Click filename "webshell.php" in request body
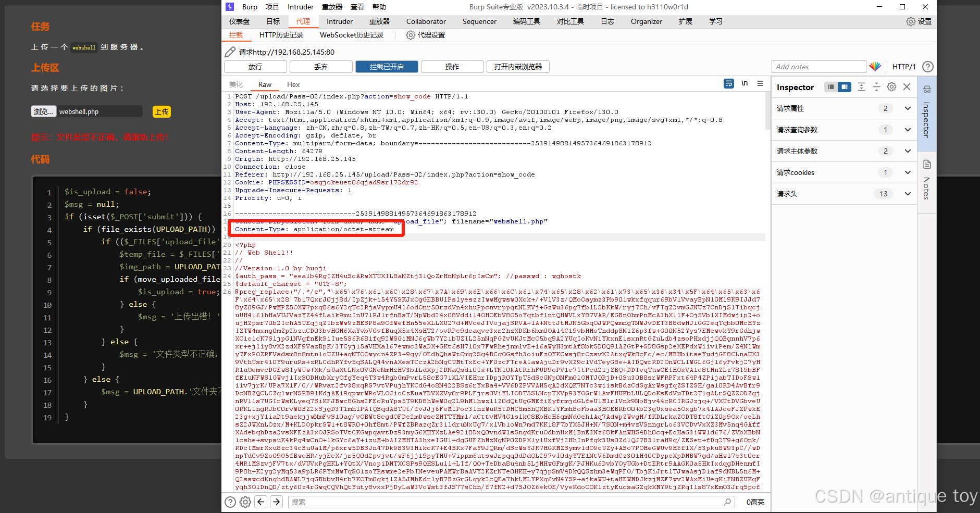Viewport: 980px width, 513px height. pyautogui.click(x=518, y=221)
